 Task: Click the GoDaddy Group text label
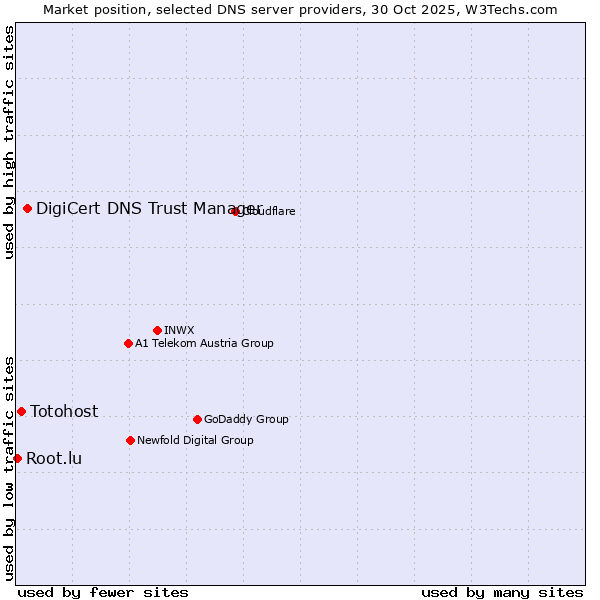coord(246,419)
